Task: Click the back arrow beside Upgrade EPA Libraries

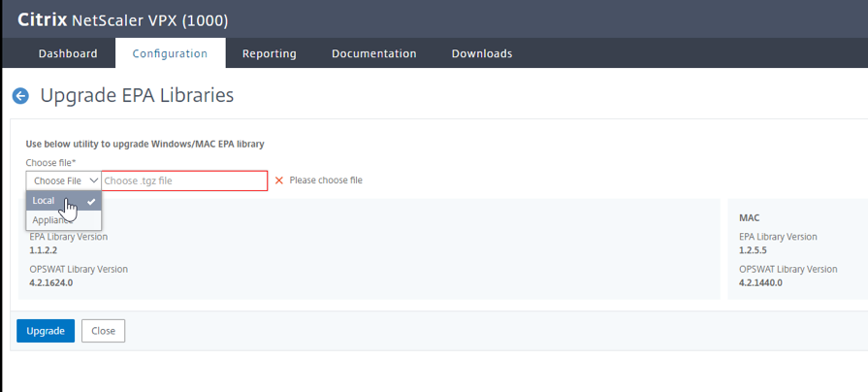Action: point(19,96)
